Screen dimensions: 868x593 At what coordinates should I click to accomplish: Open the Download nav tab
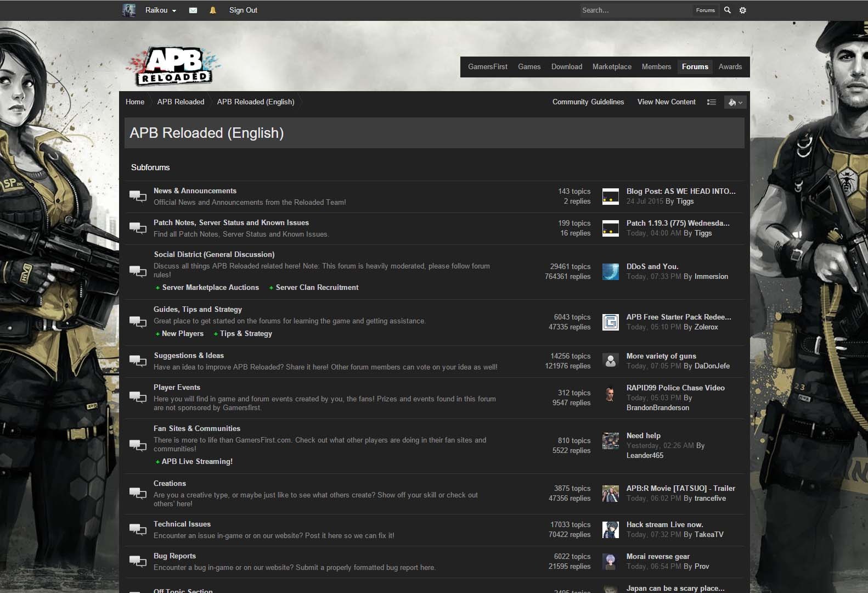tap(567, 67)
